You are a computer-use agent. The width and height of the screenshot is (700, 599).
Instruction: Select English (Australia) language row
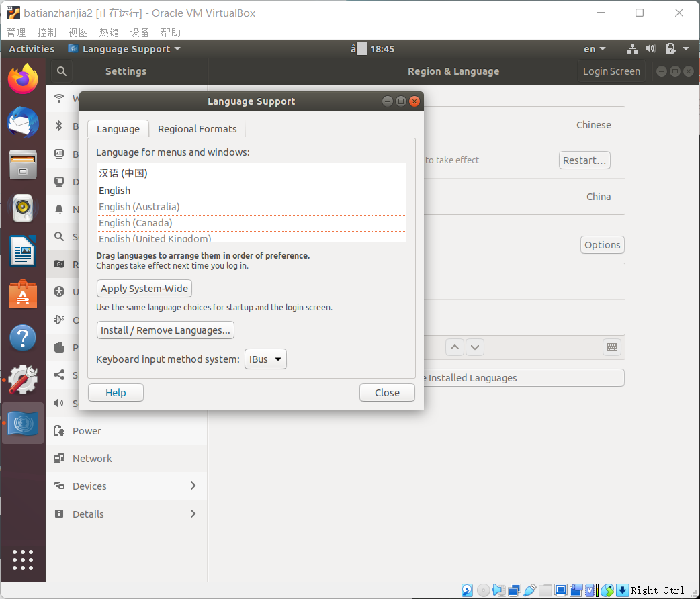click(x=251, y=207)
